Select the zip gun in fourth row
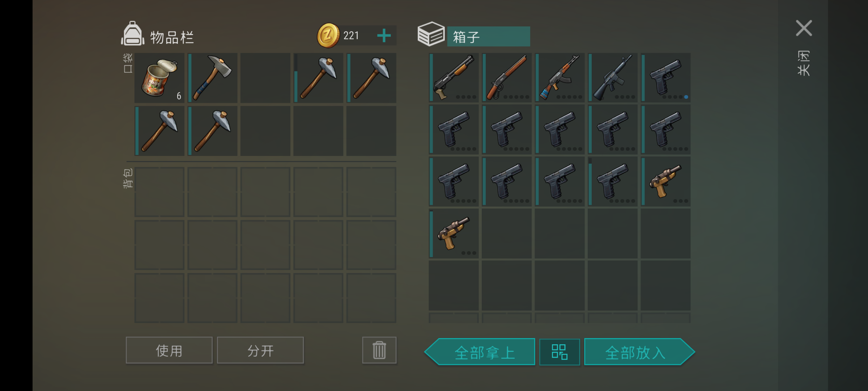The width and height of the screenshot is (868, 391). point(454,234)
